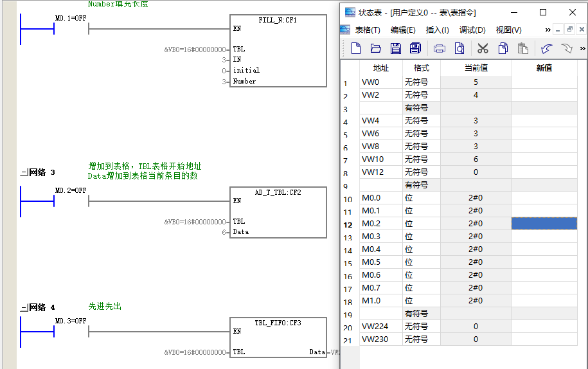Open print preview icon
This screenshot has height=369, width=588.
(x=459, y=48)
